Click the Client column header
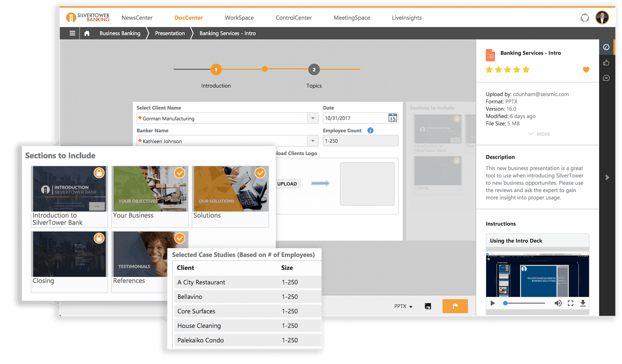 186,268
